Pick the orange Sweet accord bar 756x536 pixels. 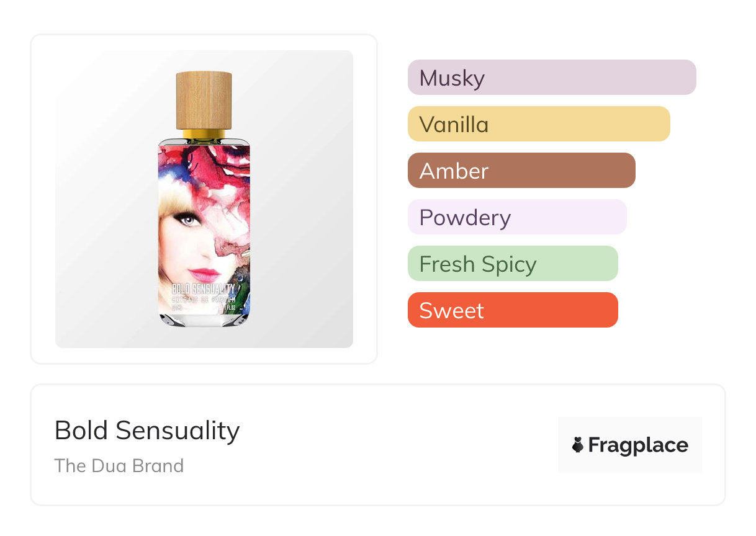click(x=512, y=310)
